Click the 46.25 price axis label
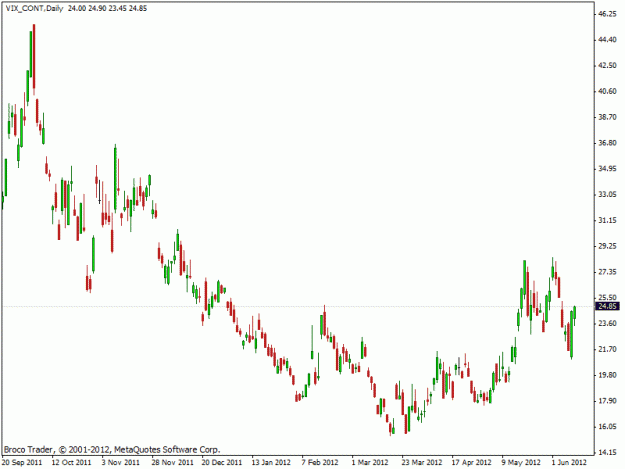 [607, 14]
